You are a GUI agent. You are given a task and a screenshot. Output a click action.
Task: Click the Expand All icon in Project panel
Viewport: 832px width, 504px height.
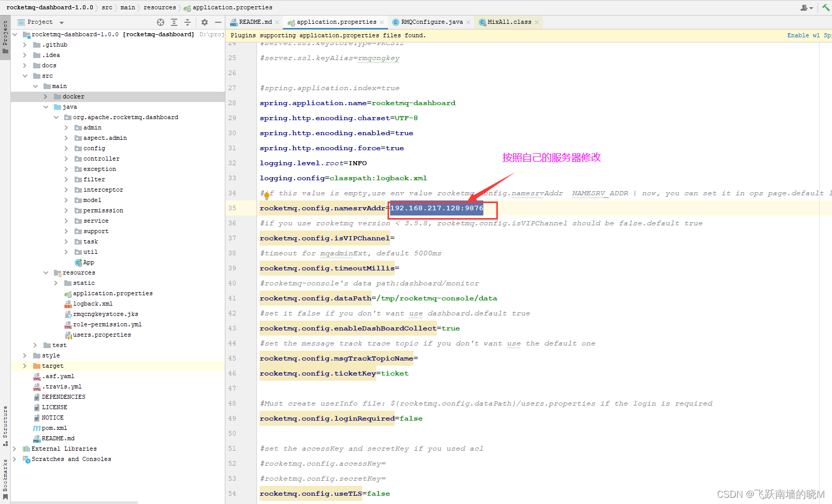pos(174,22)
